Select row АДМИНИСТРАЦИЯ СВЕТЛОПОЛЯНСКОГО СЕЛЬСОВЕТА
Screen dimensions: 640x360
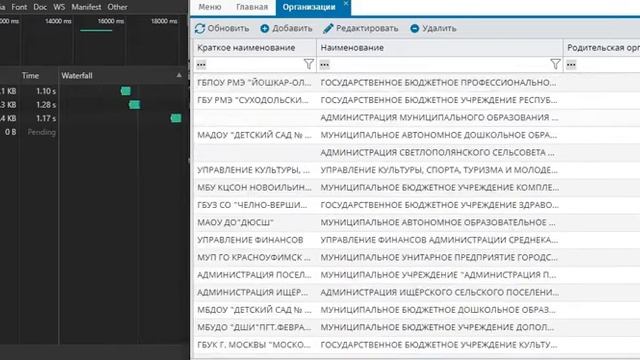click(x=416, y=153)
